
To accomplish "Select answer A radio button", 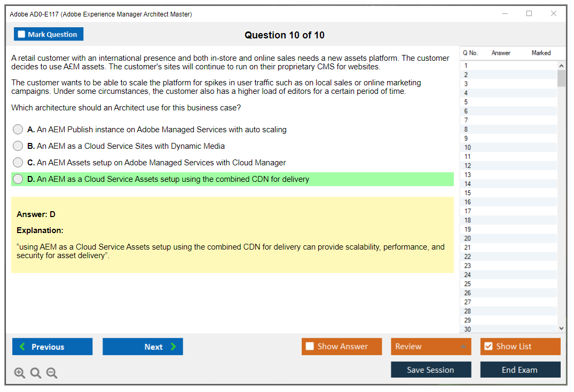I will click(18, 130).
